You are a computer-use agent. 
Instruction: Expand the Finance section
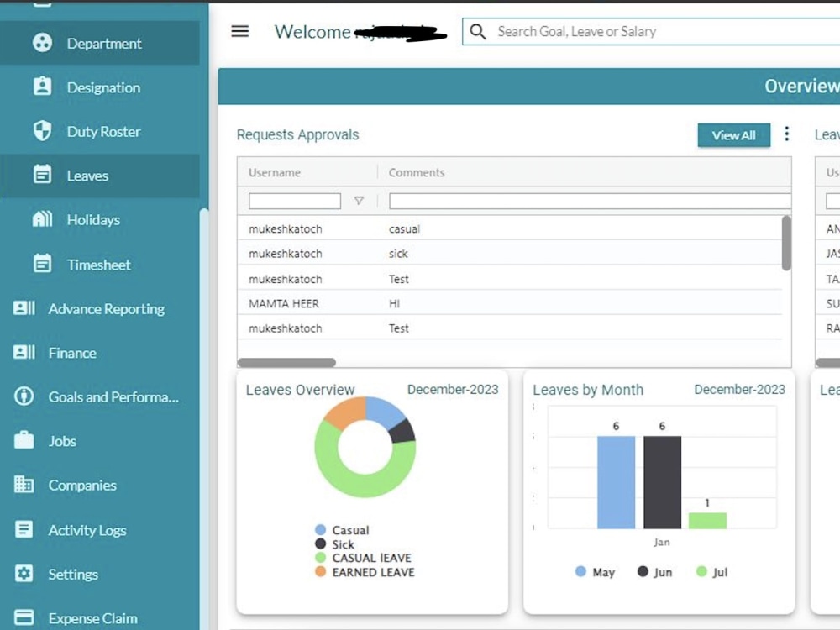point(100,353)
